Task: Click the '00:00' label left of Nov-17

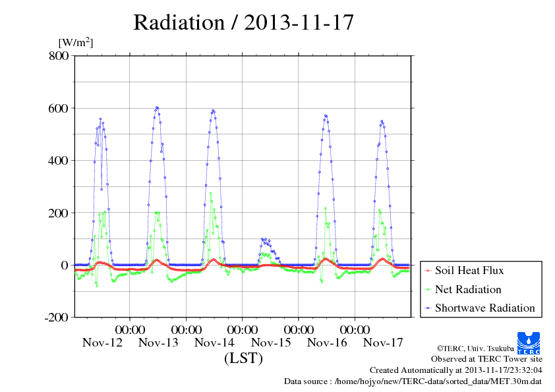Action: (x=355, y=329)
